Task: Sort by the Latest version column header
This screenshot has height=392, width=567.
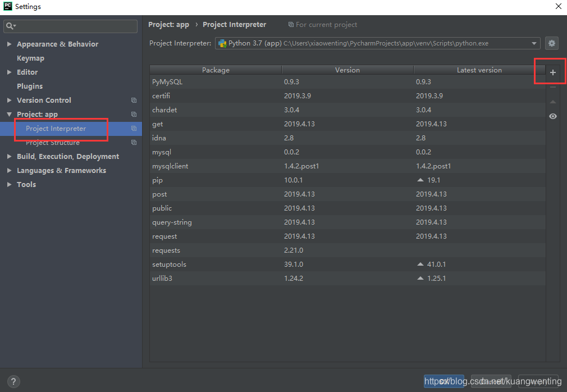Action: 479,70
